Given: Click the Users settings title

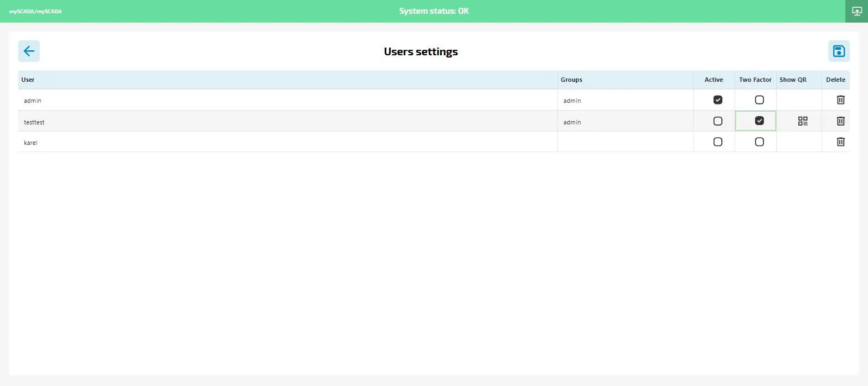Looking at the screenshot, I should coord(421,51).
